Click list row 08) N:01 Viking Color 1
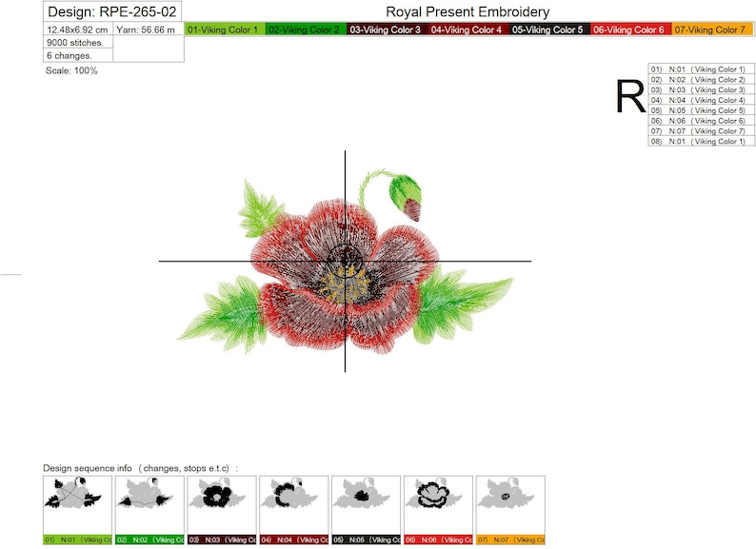Screen dimensions: 756x549 point(701,141)
